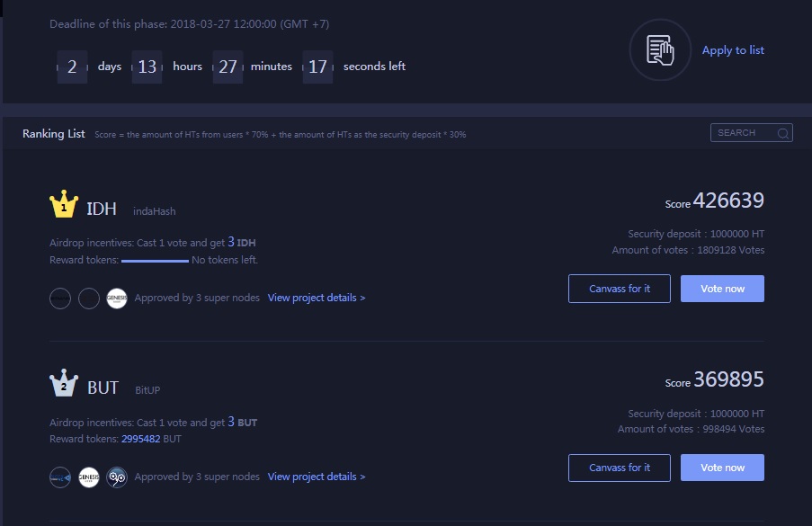Viewport: 812px width, 526px height.
Task: Click the score formula description text
Action: [281, 135]
